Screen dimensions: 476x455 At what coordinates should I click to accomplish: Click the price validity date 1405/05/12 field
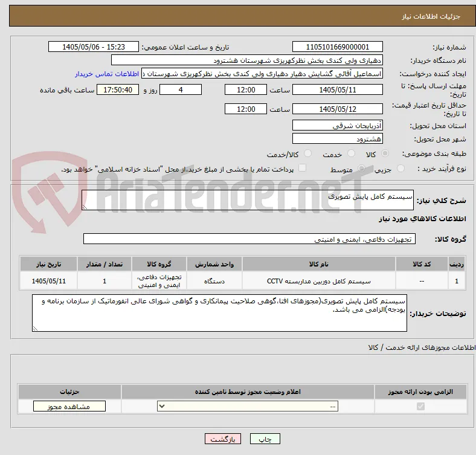(337, 109)
